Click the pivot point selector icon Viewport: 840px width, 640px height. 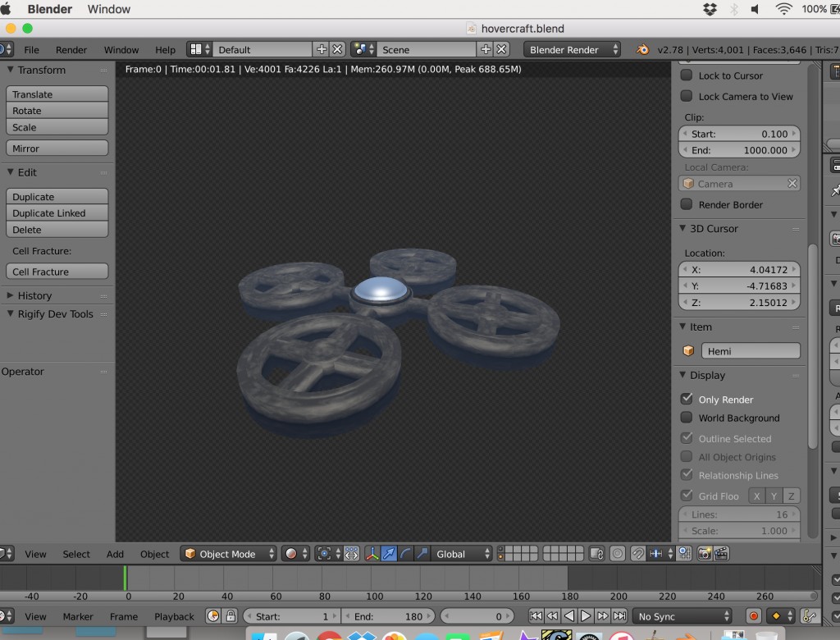click(x=325, y=553)
